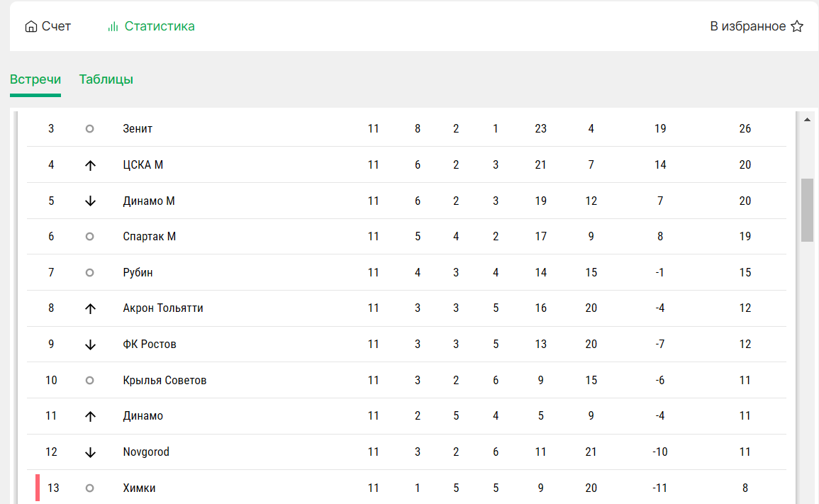Viewport: 819px width, 504px height.
Task: Open the Крылья Советов team link
Action: [x=165, y=380]
